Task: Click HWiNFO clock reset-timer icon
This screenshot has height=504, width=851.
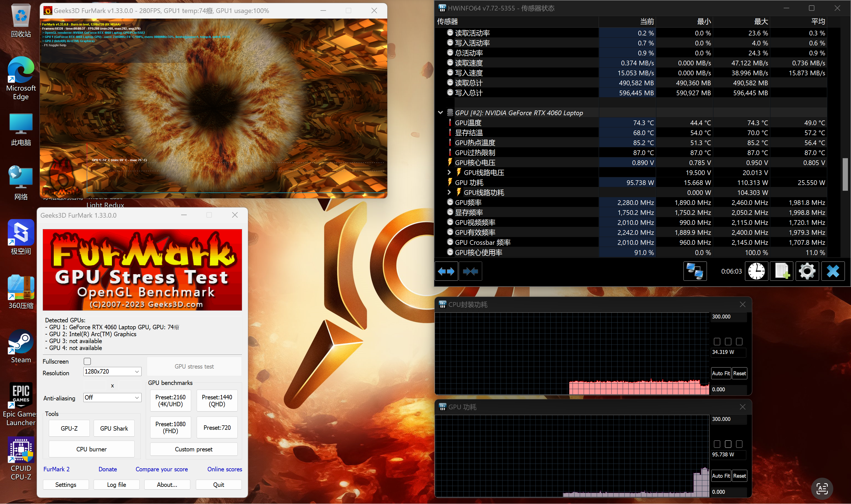Action: [756, 271]
